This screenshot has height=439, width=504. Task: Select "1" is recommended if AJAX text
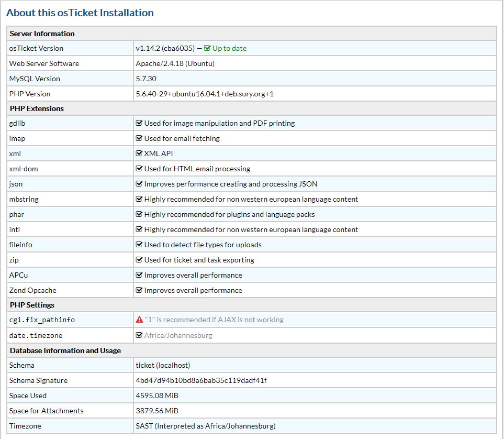point(214,320)
